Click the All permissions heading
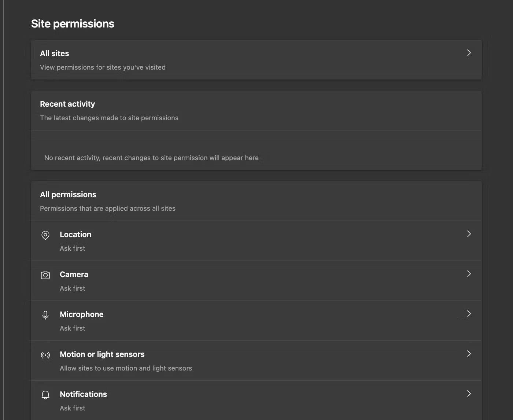The image size is (513, 420). pyautogui.click(x=68, y=195)
